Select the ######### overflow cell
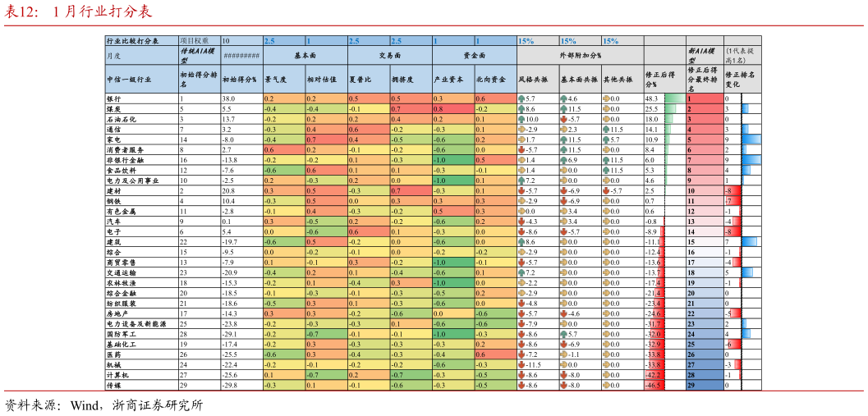Screen dimensions: 868x416 [x=241, y=55]
